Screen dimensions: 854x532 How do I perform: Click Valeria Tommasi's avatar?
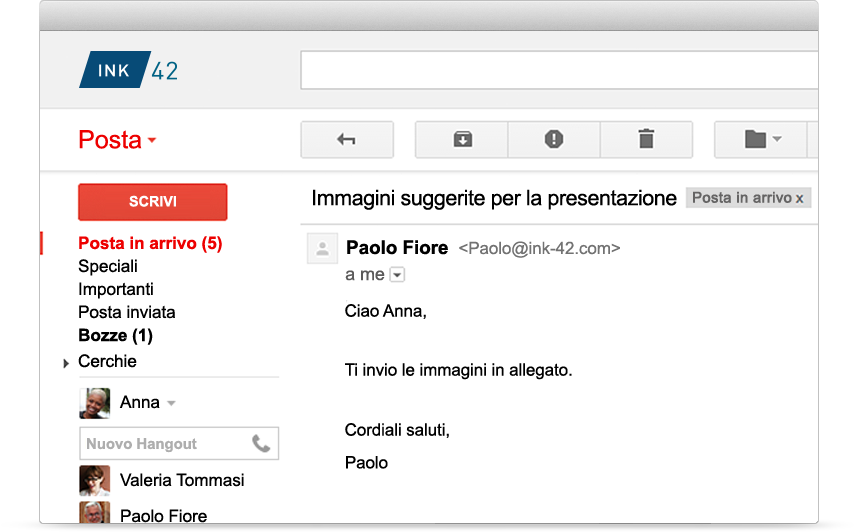click(x=95, y=480)
